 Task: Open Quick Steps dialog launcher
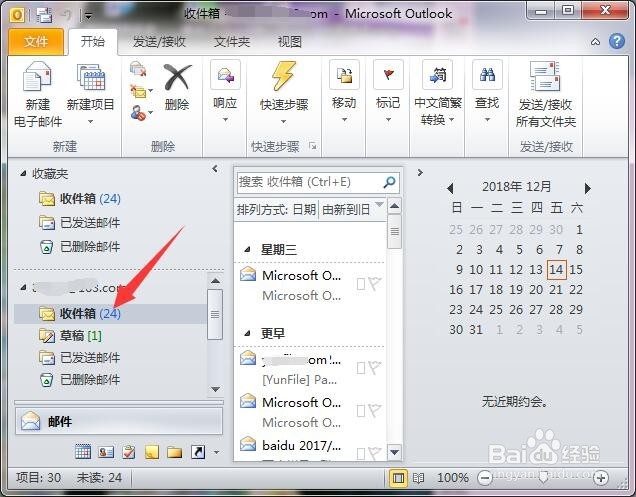tap(313, 146)
